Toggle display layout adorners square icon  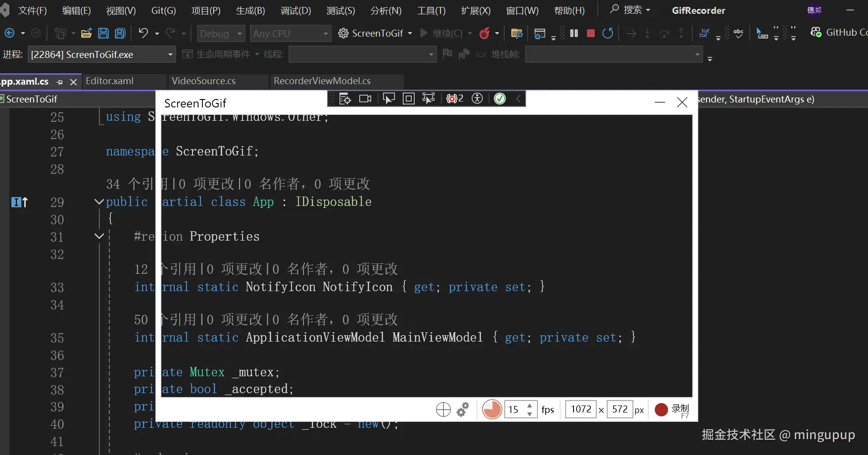click(x=409, y=99)
